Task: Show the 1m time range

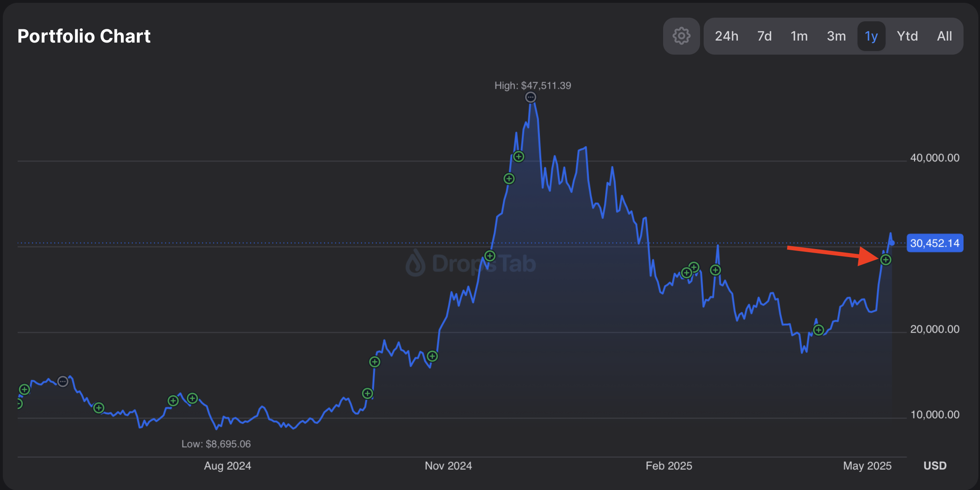Action: pyautogui.click(x=799, y=36)
